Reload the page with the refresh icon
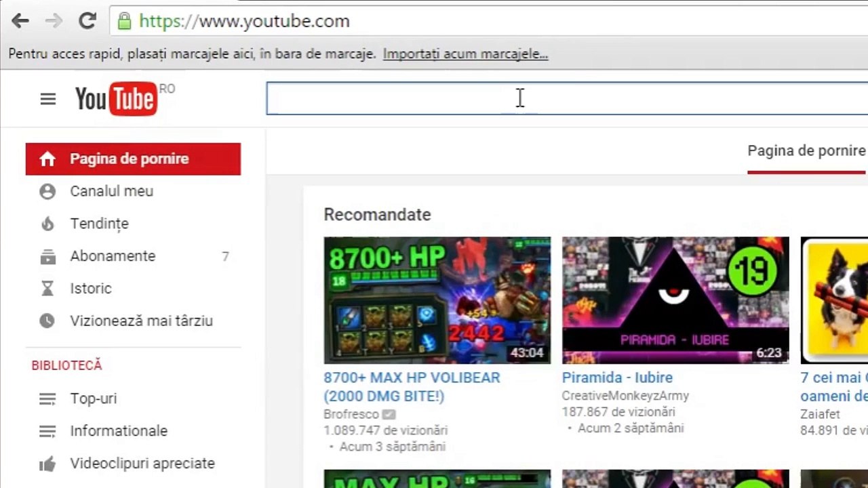Viewport: 868px width, 488px height. (87, 21)
